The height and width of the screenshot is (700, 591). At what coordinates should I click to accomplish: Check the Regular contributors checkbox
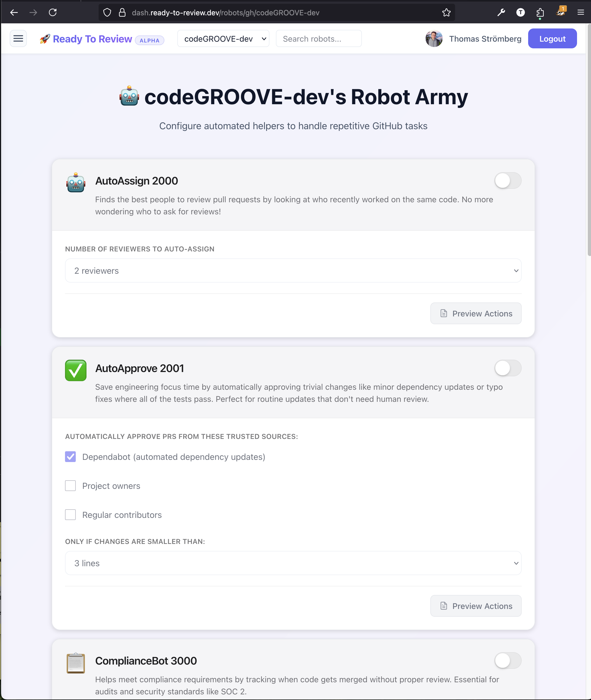[70, 514]
